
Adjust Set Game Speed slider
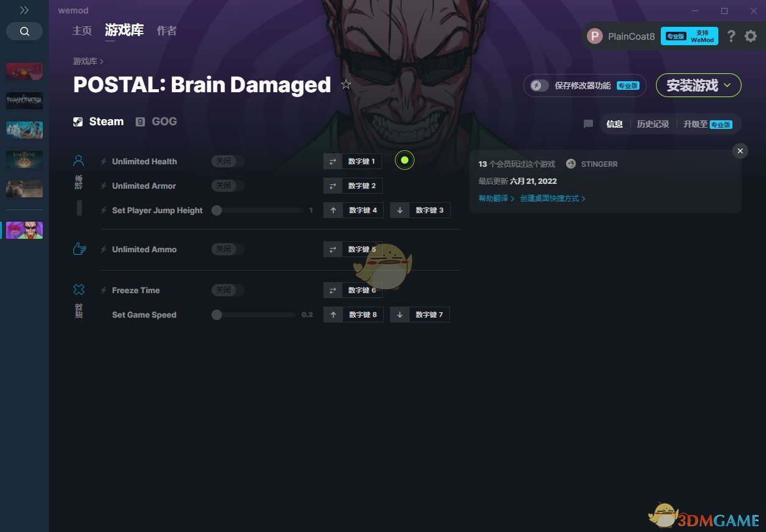point(254,315)
